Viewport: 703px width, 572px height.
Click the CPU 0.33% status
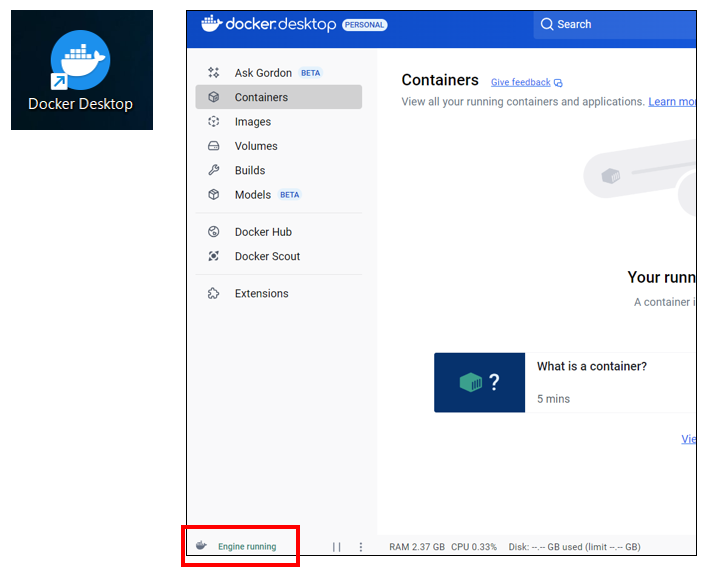[474, 547]
